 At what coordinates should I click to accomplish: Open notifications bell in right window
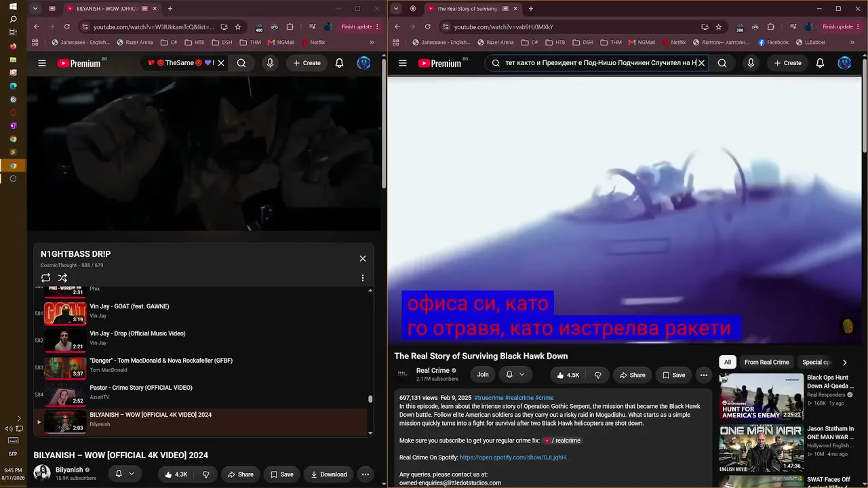coord(820,63)
